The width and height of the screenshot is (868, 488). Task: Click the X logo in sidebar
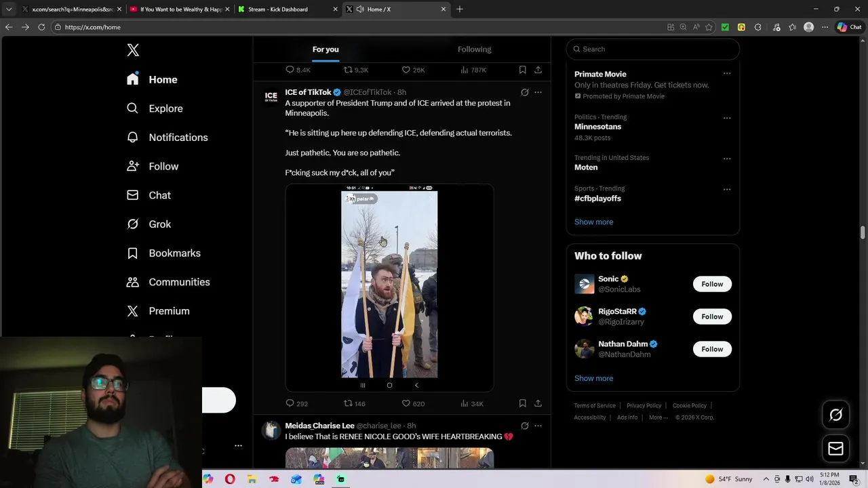pos(133,49)
